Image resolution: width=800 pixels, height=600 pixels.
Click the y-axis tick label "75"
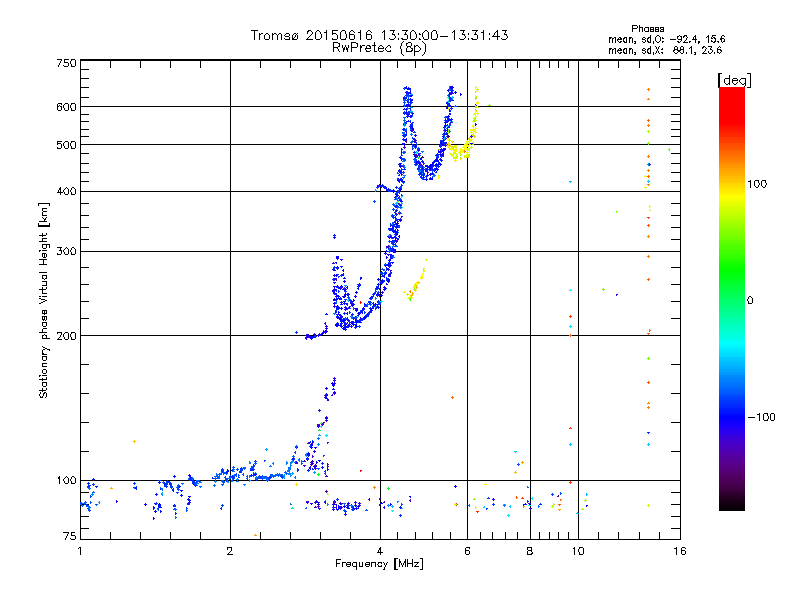70,536
